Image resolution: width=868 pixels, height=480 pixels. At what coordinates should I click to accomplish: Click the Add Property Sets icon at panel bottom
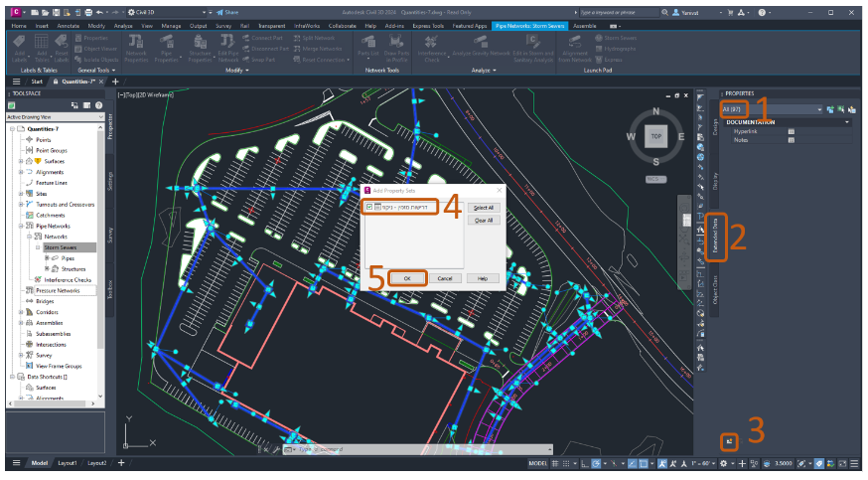point(728,439)
